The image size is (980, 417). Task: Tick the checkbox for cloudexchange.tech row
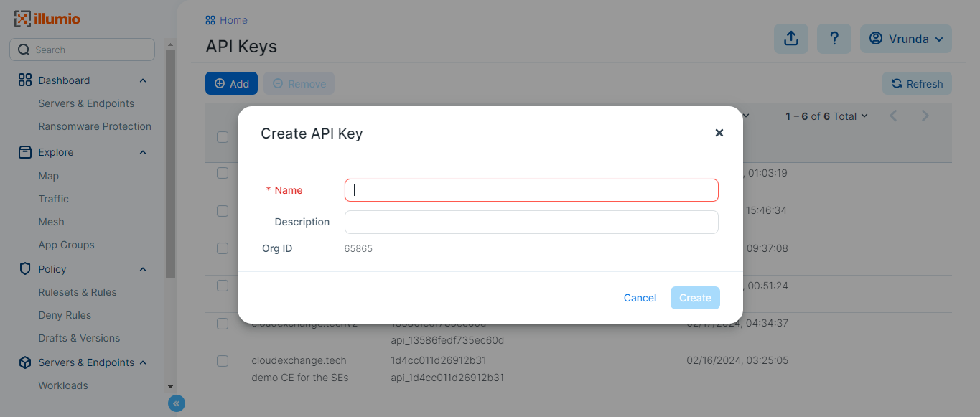[x=223, y=360]
